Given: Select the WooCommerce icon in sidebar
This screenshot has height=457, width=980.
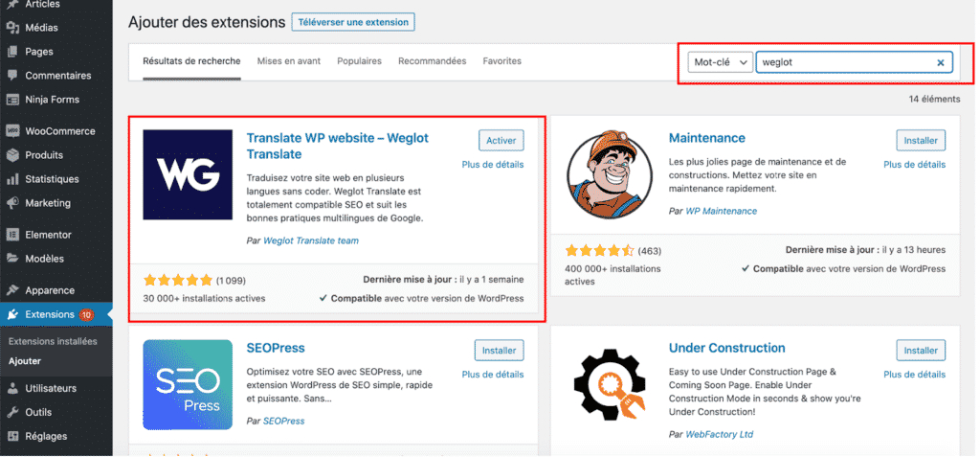Looking at the screenshot, I should (x=13, y=131).
